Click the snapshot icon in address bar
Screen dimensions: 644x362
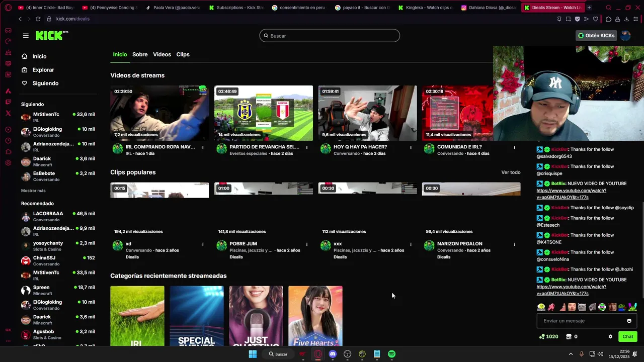click(568, 19)
